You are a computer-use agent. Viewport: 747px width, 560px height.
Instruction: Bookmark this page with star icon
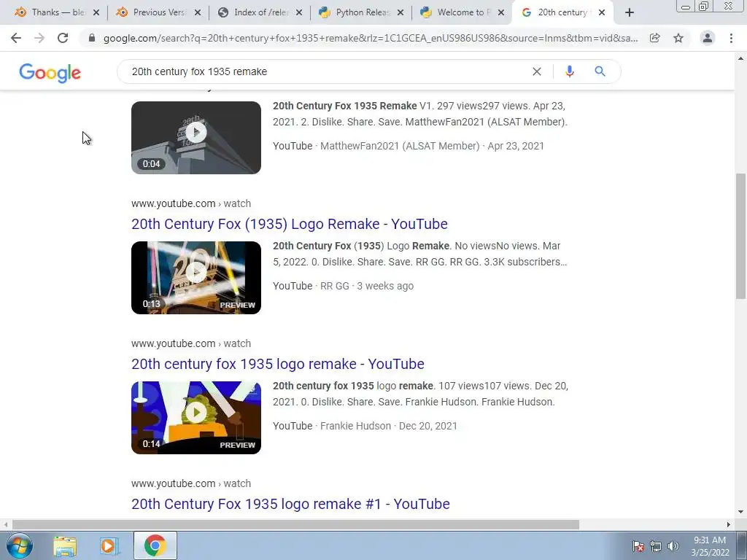[x=678, y=38]
